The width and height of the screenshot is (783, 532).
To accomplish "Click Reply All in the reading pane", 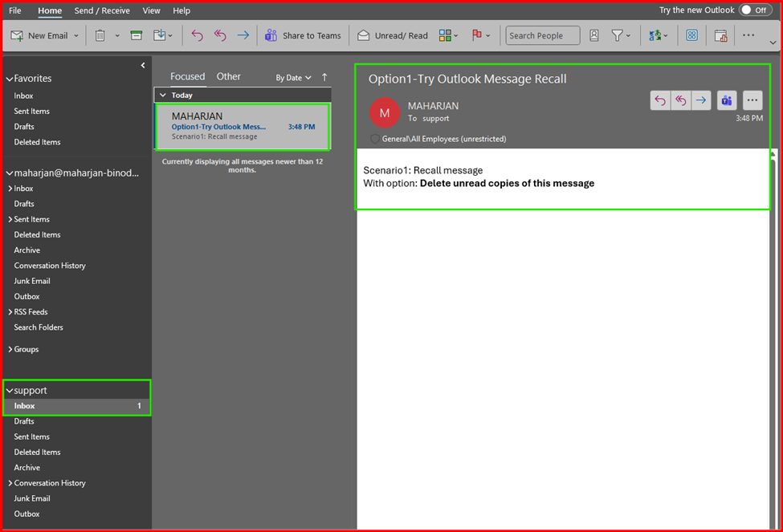I will click(680, 100).
